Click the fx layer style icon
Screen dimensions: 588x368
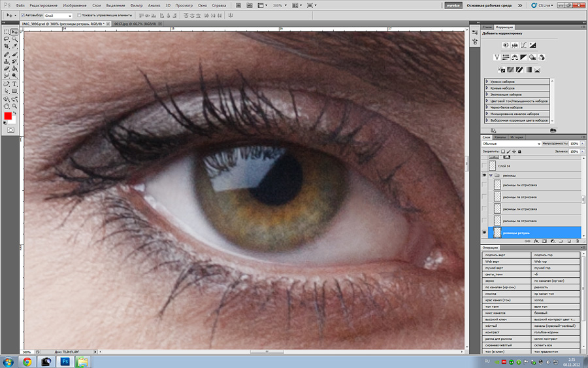click(x=536, y=241)
